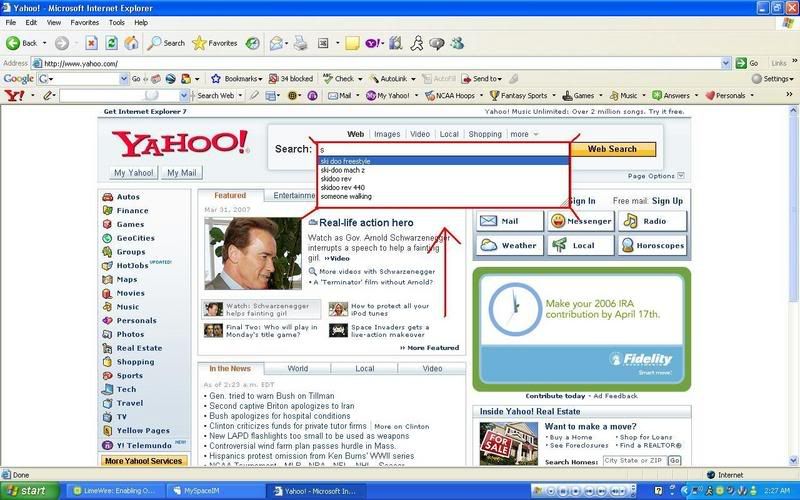Click the My Mail button

pyautogui.click(x=182, y=173)
